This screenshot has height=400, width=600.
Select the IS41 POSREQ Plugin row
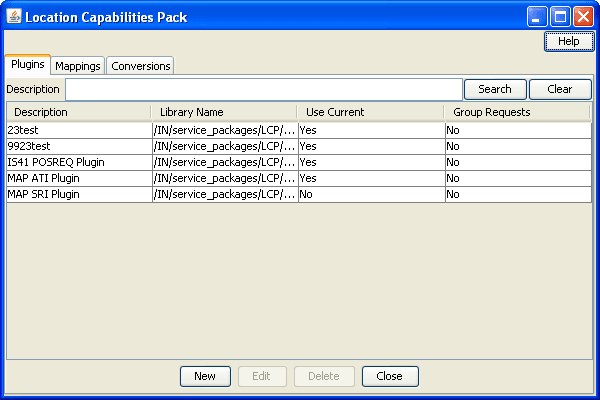pos(299,162)
